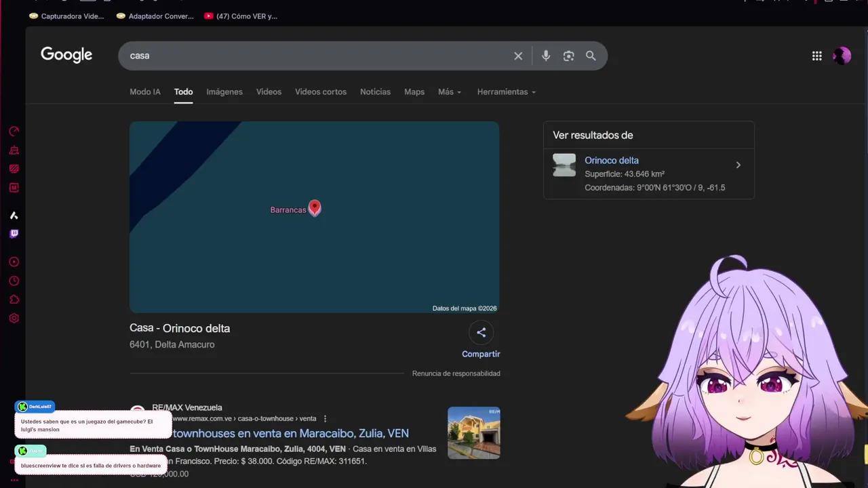
Task: Expand the Más dropdown
Action: click(450, 92)
